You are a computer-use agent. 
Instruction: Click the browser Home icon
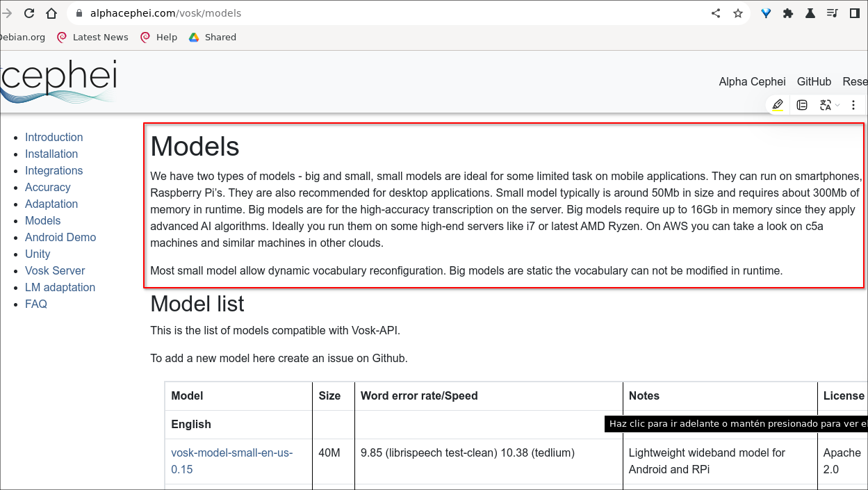51,13
